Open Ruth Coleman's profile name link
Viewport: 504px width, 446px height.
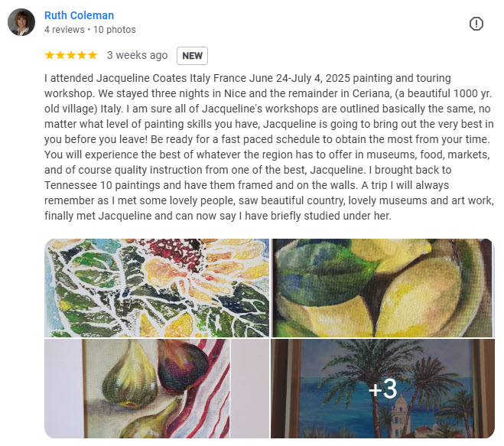point(79,15)
